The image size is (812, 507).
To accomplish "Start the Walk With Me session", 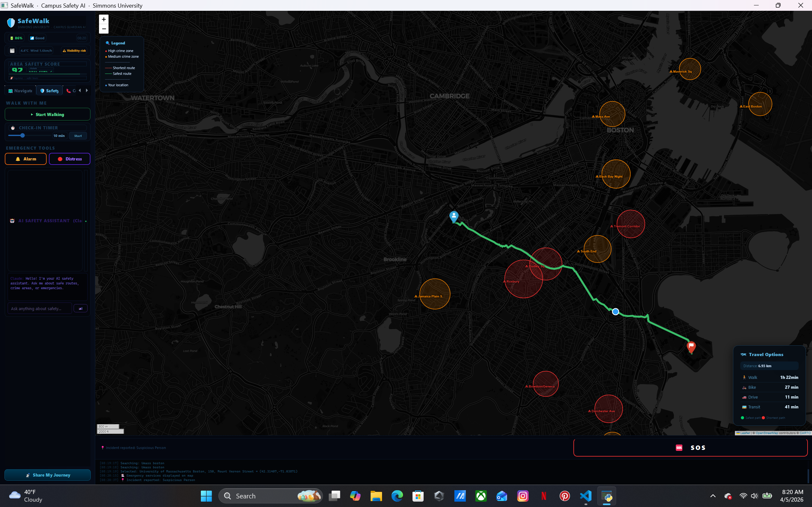I will (x=47, y=114).
